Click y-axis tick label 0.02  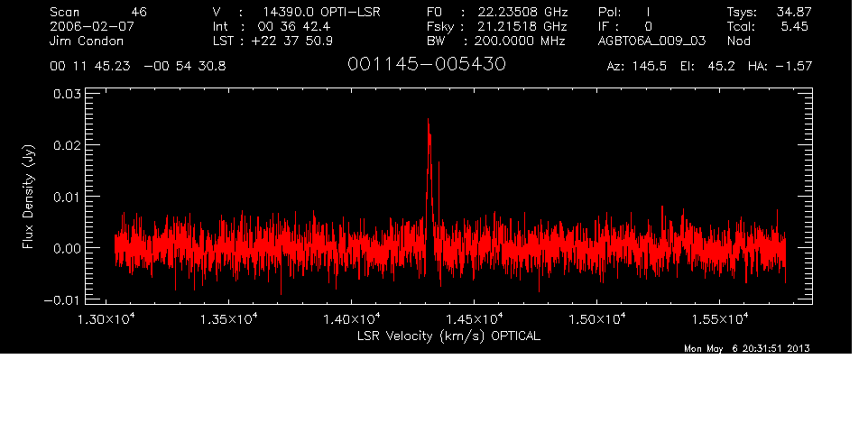pos(67,145)
